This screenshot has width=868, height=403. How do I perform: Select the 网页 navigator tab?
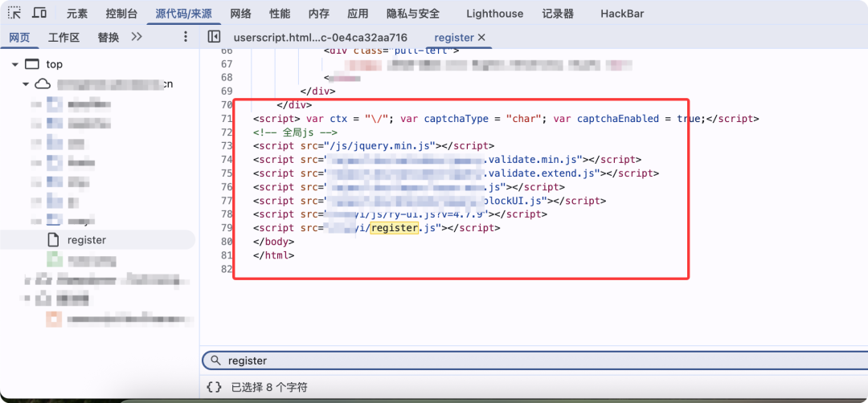pos(19,38)
